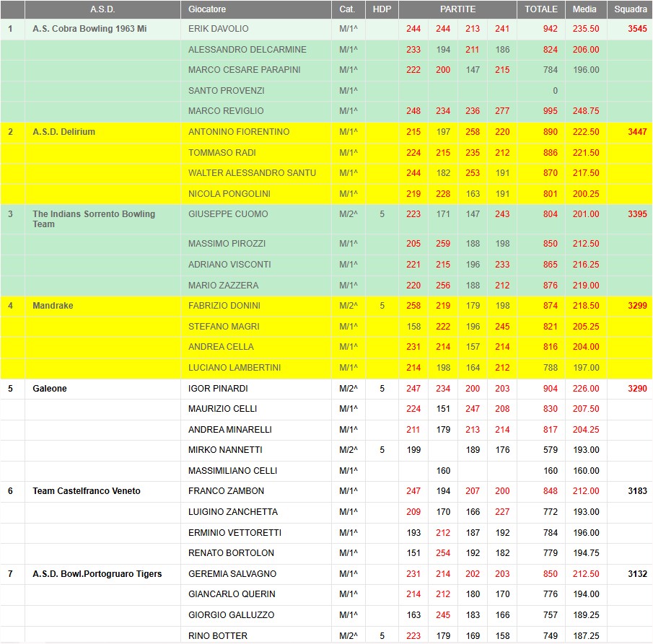Click player GIANCARLO QUERIN
653x644 pixels.
(232, 594)
